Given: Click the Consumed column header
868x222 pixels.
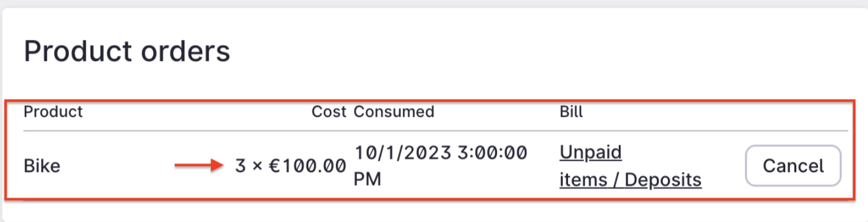Looking at the screenshot, I should pyautogui.click(x=394, y=112).
